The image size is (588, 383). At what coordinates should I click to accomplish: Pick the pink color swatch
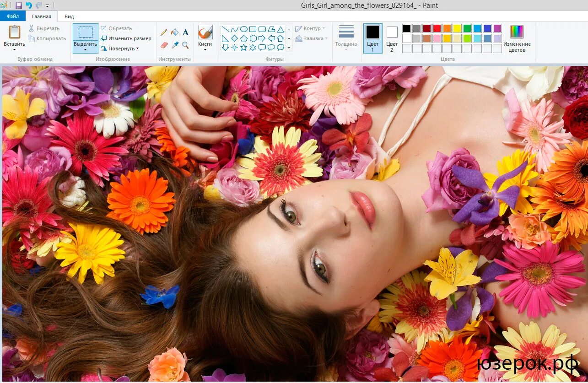[x=437, y=38]
